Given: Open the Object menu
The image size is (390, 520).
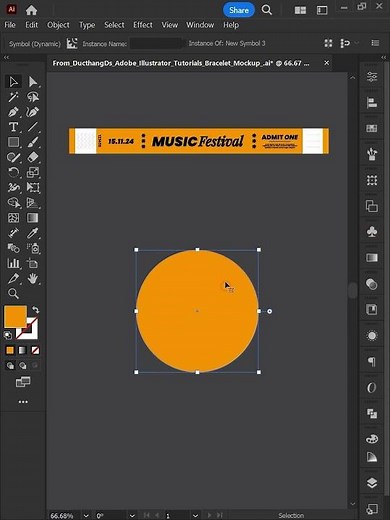Looking at the screenshot, I should (58, 25).
